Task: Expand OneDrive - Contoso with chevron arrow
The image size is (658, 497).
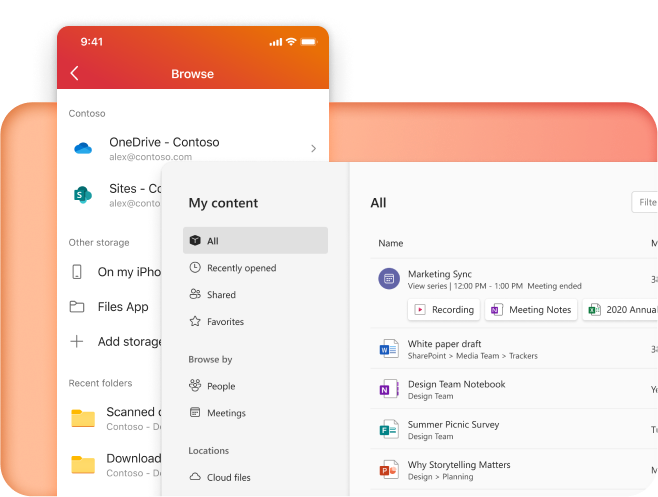Action: click(x=313, y=149)
